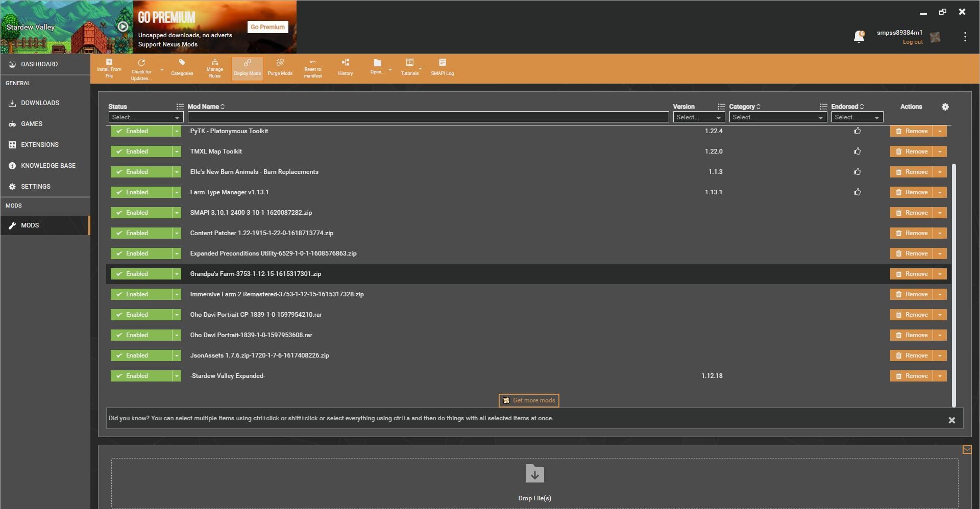Disable the Farm Type Manager mod
980x509 pixels.
coord(141,192)
